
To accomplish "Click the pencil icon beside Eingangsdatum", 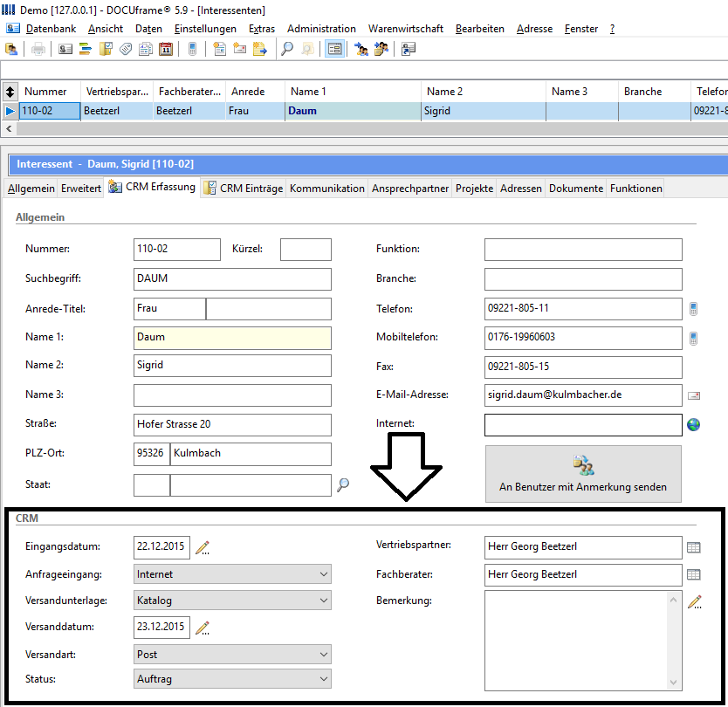I will tap(203, 548).
